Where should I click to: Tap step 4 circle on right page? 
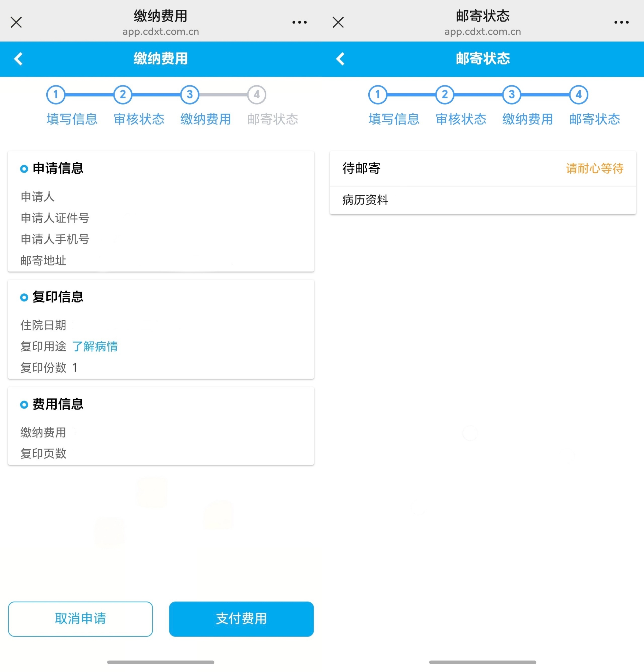tap(579, 95)
